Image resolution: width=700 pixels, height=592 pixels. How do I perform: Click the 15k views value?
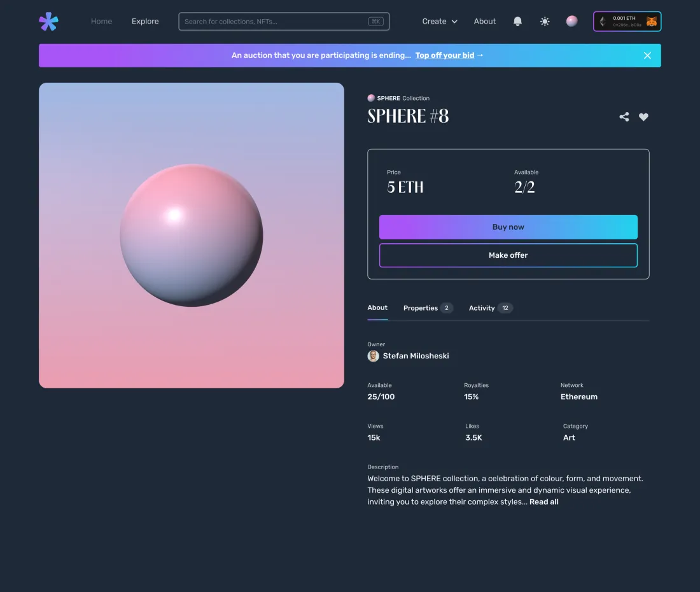(374, 437)
